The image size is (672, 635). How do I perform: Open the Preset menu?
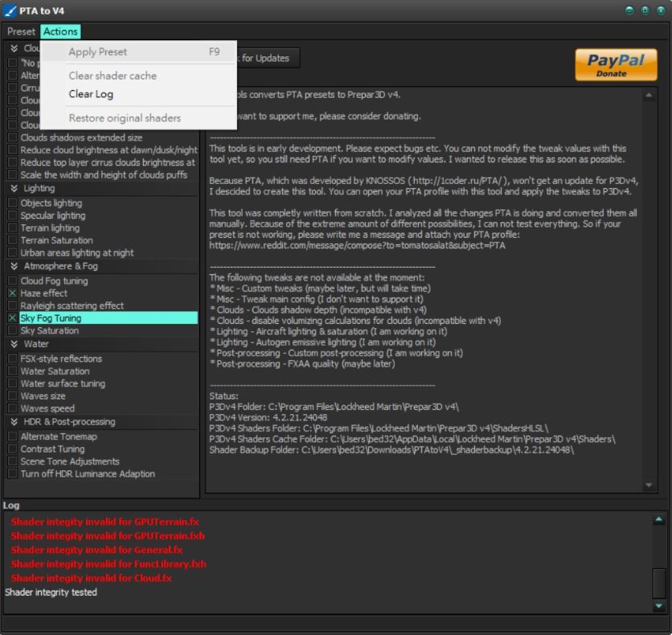[22, 31]
